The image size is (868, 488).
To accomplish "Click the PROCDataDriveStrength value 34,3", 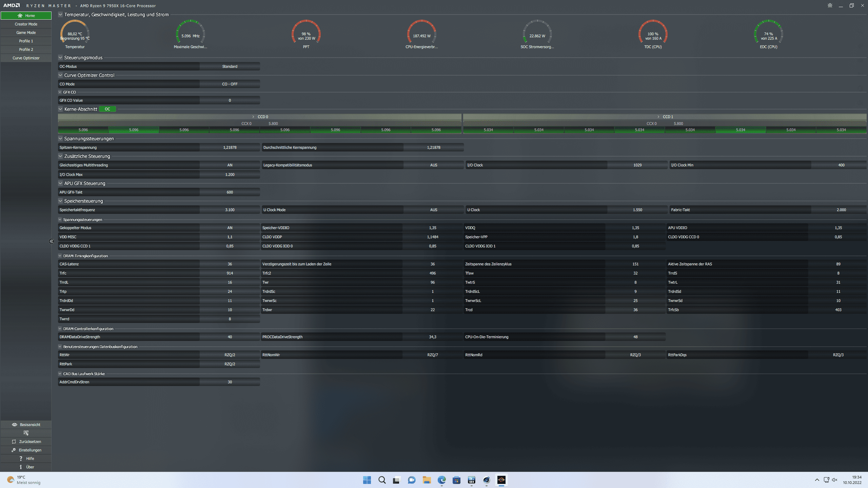I will [x=433, y=337].
